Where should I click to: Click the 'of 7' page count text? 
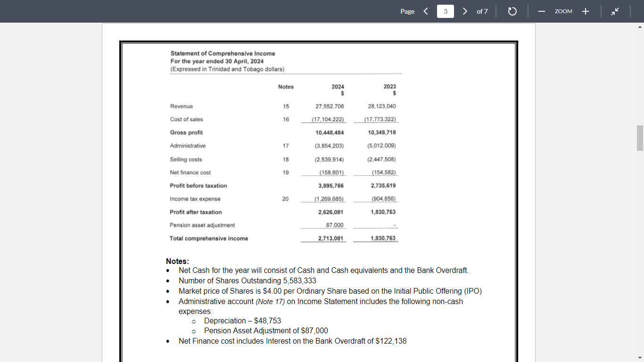pos(482,11)
